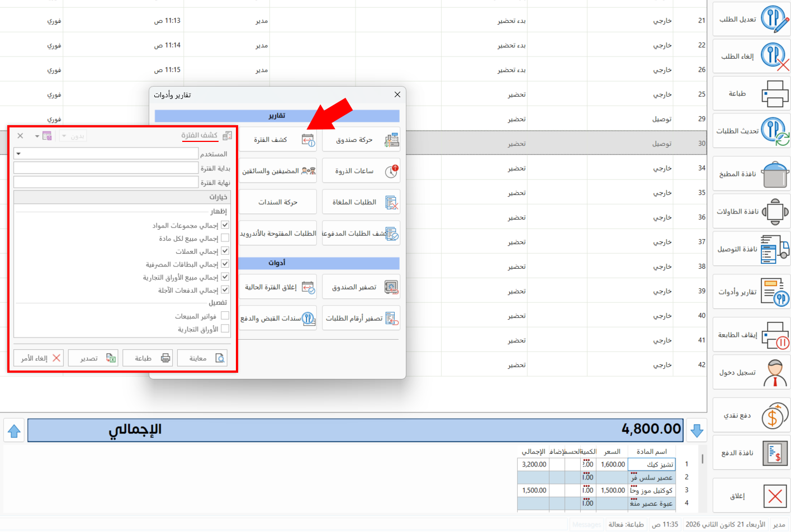Screen dimensions: 791x532
Task: Collapse the Options (خيارات) section header
Action: (x=122, y=197)
